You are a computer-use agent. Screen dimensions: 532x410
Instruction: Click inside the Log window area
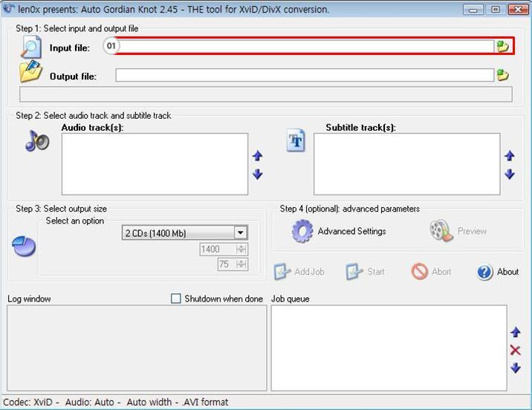(x=137, y=348)
